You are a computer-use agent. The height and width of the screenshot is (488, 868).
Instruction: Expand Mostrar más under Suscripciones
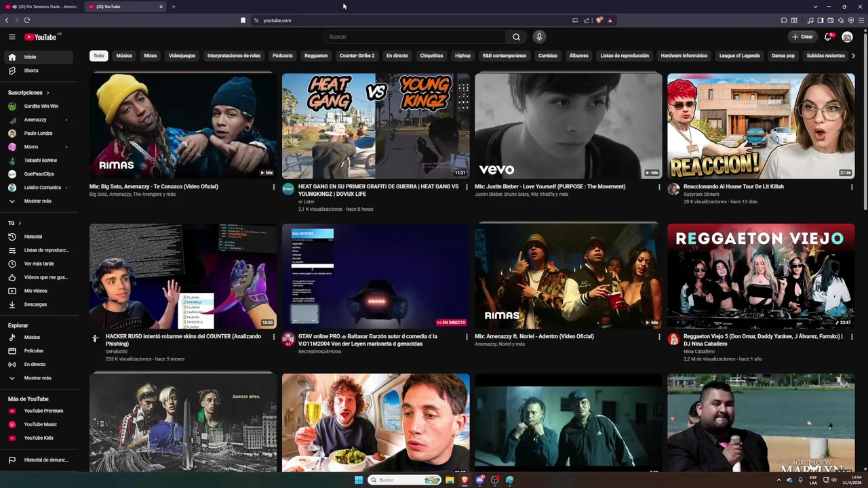[x=39, y=201]
